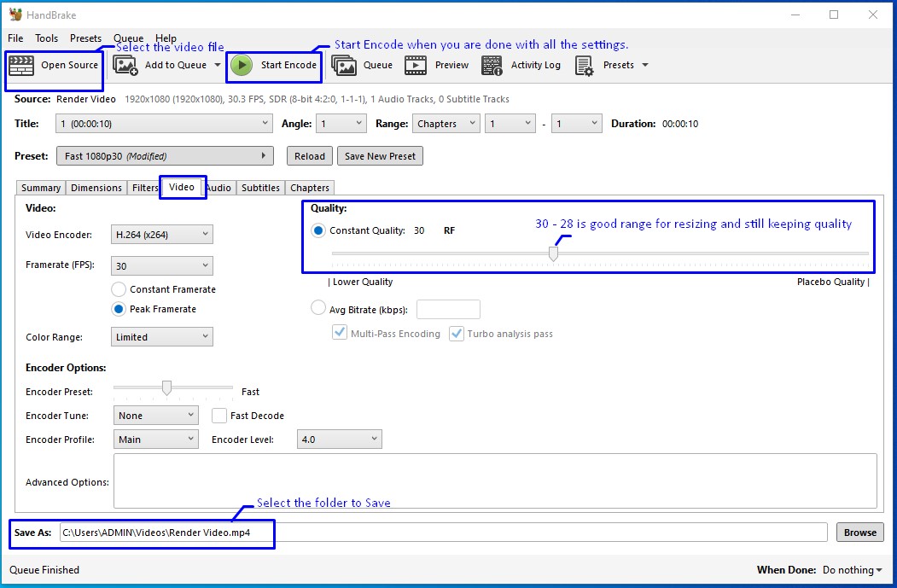The image size is (897, 588).
Task: Open the Activity Log icon
Action: coord(492,65)
